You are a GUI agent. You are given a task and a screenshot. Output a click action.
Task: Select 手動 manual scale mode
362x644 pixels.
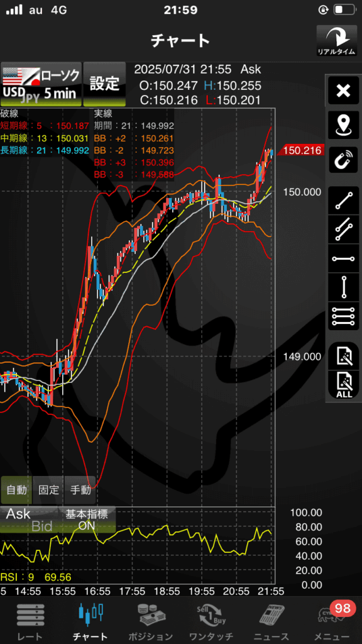tap(80, 490)
